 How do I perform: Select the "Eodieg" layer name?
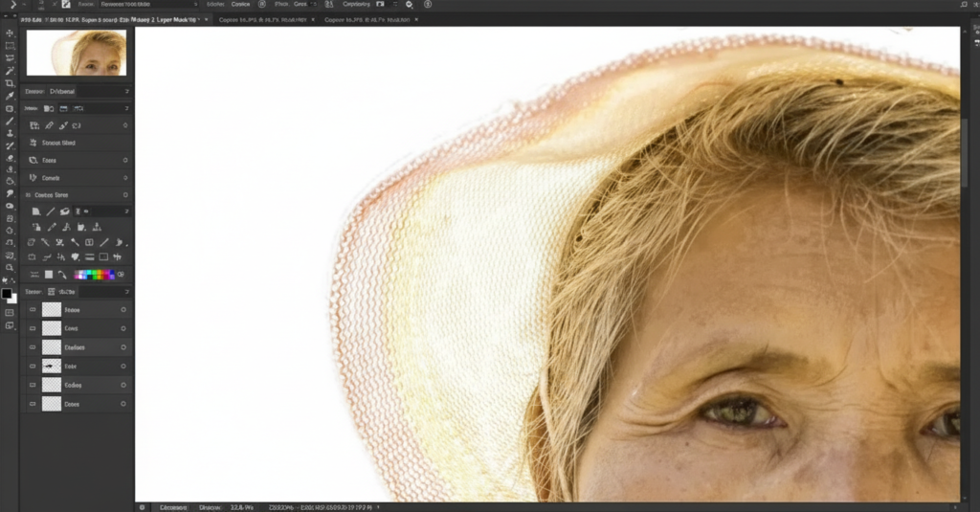point(73,385)
